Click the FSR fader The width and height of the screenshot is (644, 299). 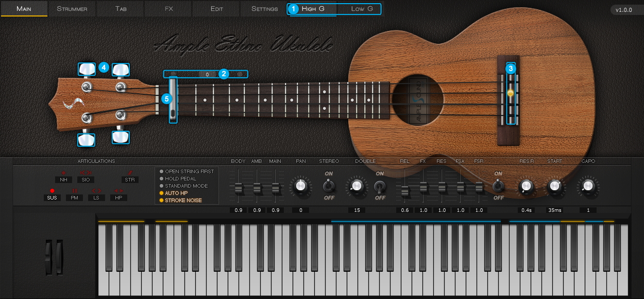[479, 187]
